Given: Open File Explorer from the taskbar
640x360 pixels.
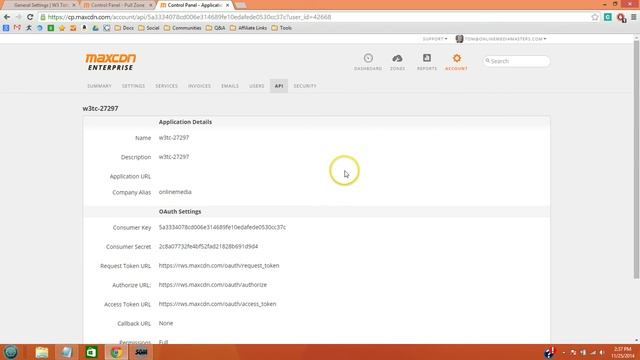Looking at the screenshot, I should pyautogui.click(x=42, y=352).
